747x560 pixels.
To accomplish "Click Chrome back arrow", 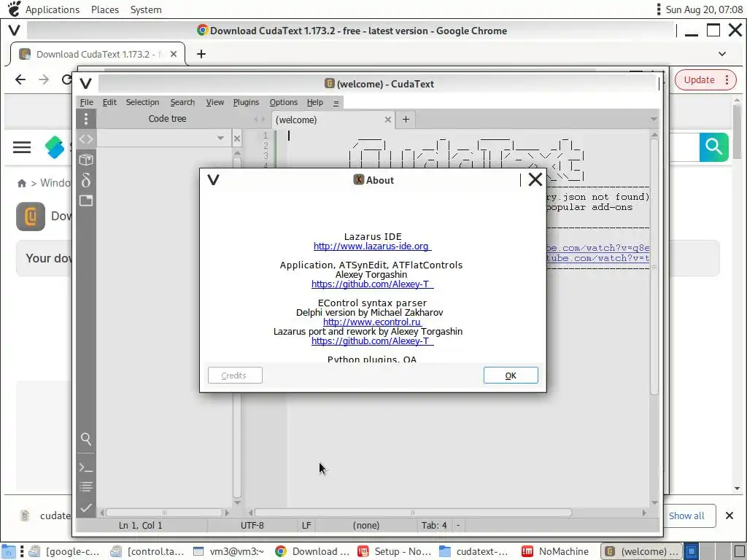I will (20, 79).
